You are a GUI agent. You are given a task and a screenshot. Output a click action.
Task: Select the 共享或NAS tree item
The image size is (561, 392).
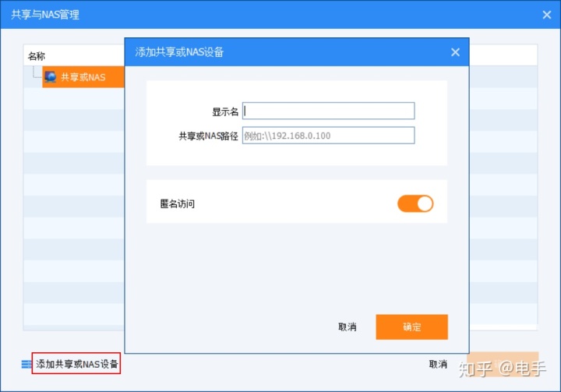(x=83, y=77)
